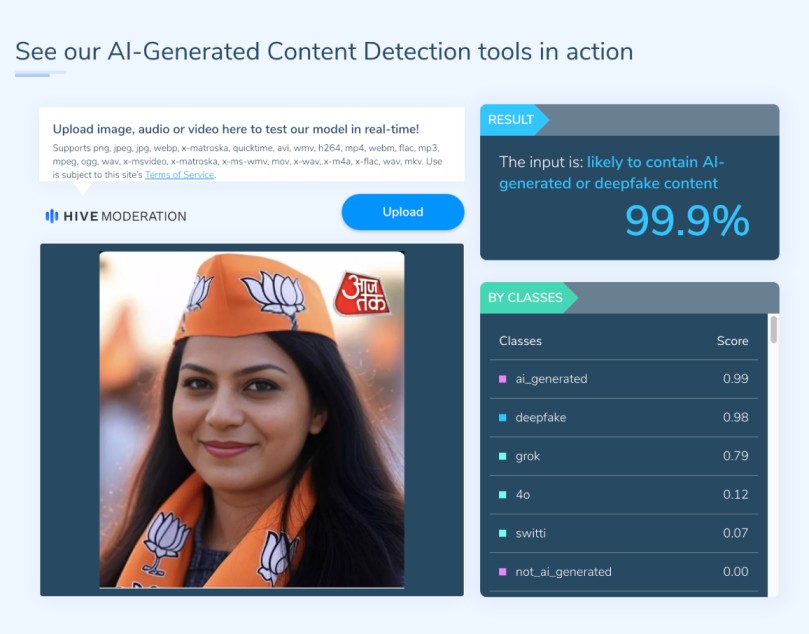The height and width of the screenshot is (634, 809).
Task: Select the ai_generated class row
Action: click(x=624, y=379)
